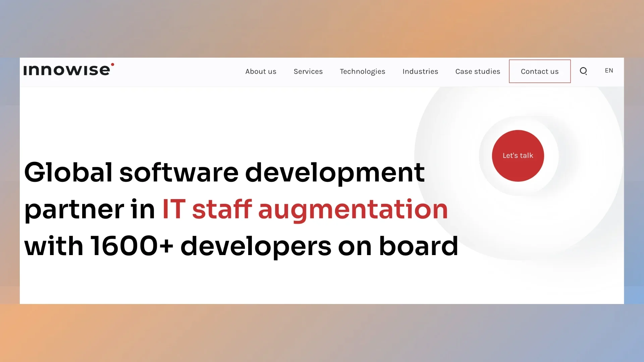The image size is (644, 362).
Task: Click the word developers in the last line
Action: click(256, 246)
